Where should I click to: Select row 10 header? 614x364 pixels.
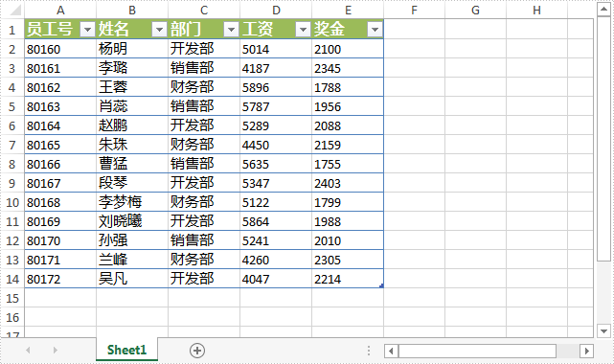12,202
